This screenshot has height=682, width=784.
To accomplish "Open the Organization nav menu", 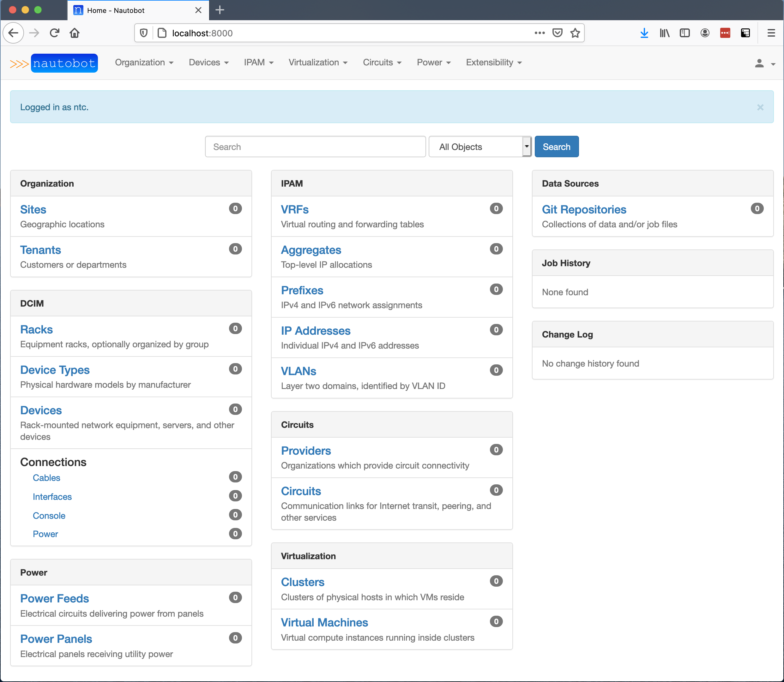I will coord(144,63).
